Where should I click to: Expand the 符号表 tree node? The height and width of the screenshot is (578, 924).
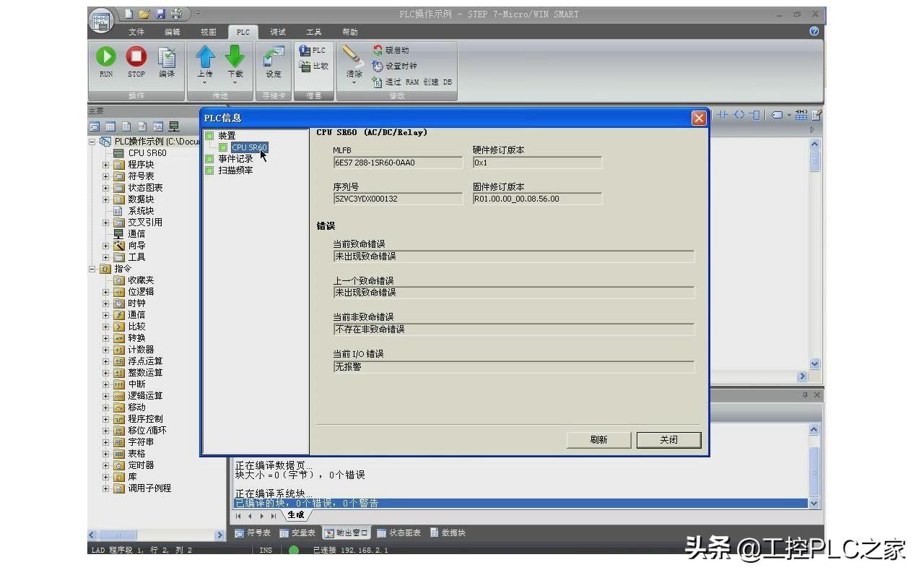(x=105, y=176)
